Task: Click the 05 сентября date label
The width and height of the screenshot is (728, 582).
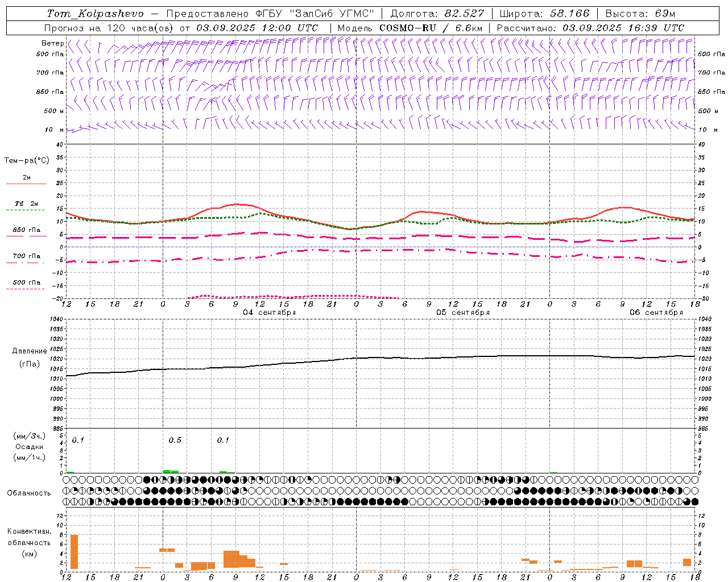Action: click(463, 313)
